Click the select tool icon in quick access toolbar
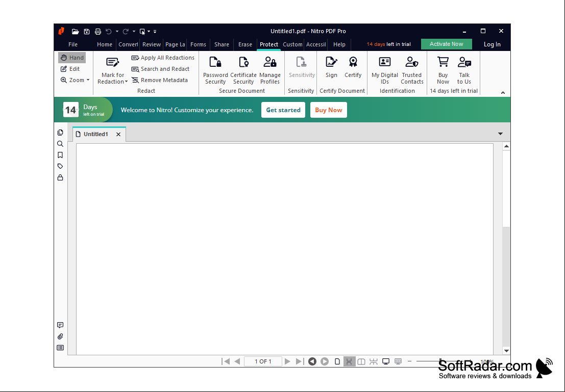This screenshot has height=392, width=565. [x=142, y=31]
